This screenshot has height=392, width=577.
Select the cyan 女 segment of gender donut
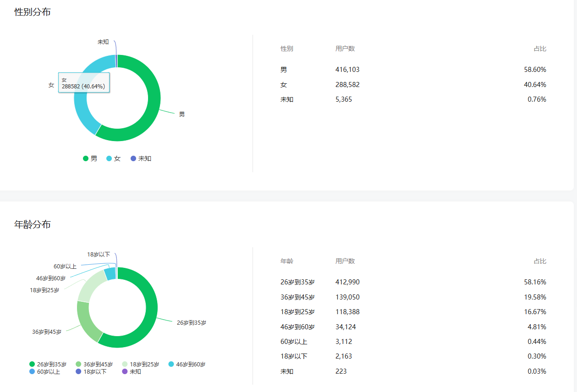pyautogui.click(x=82, y=110)
